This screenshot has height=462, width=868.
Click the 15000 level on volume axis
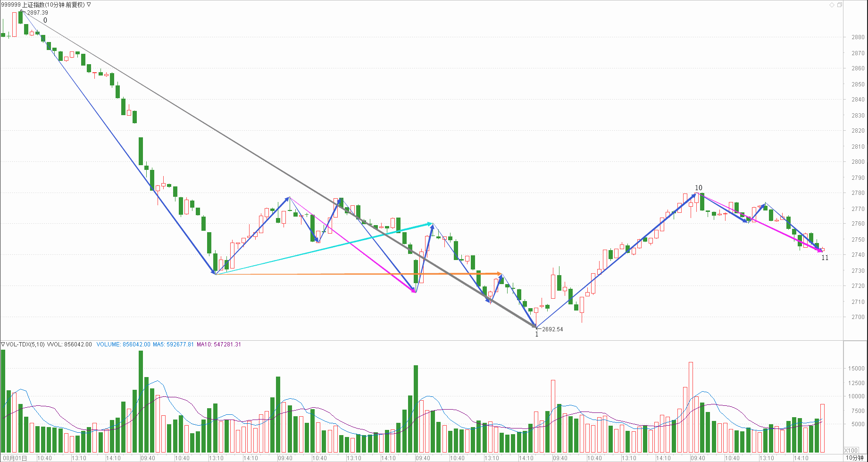coord(856,369)
